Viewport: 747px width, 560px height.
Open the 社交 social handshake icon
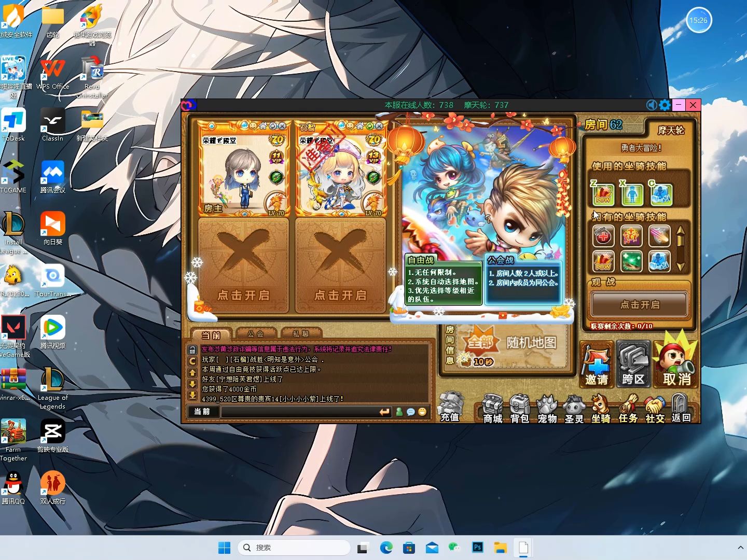click(x=655, y=409)
